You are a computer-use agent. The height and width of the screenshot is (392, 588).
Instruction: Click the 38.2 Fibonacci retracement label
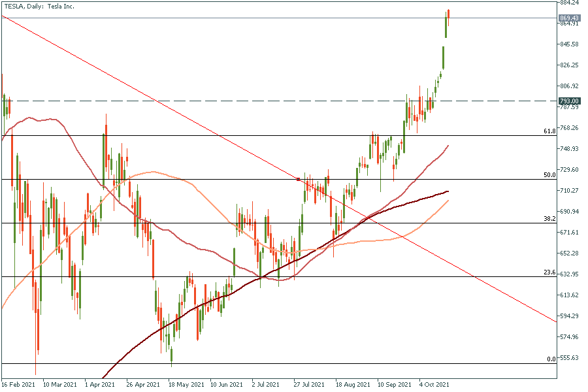point(549,219)
